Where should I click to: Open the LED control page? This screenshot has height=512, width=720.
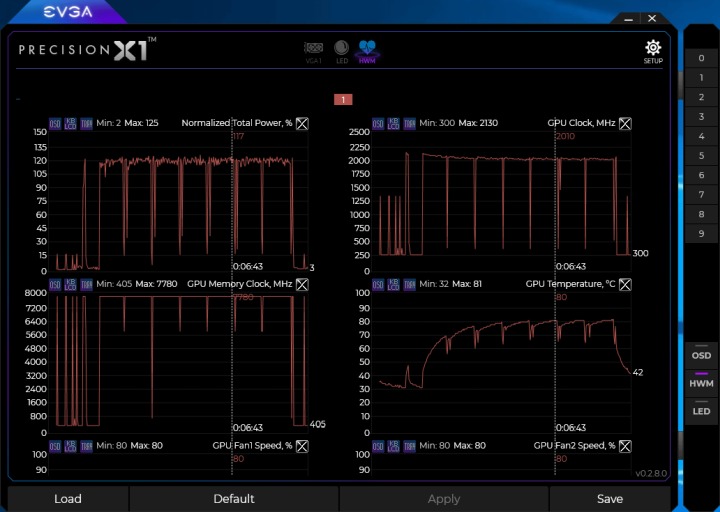click(342, 52)
